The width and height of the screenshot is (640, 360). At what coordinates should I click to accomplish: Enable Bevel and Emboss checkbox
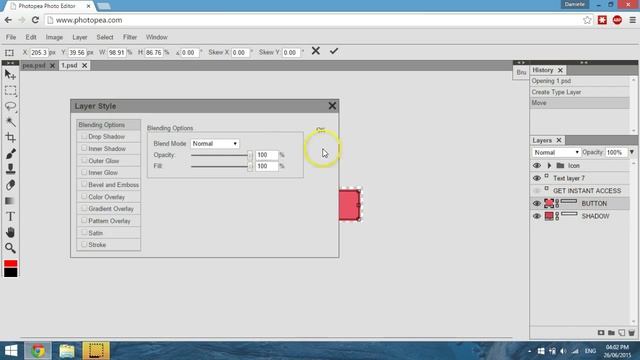point(84,184)
